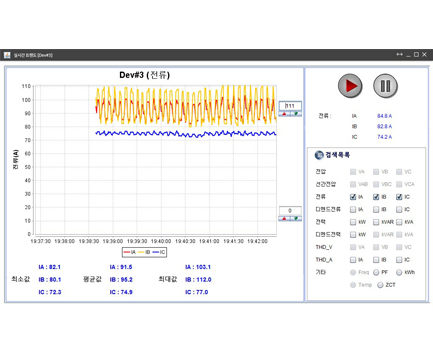Select the ZCT radio button
433x361 pixels.
click(x=380, y=285)
